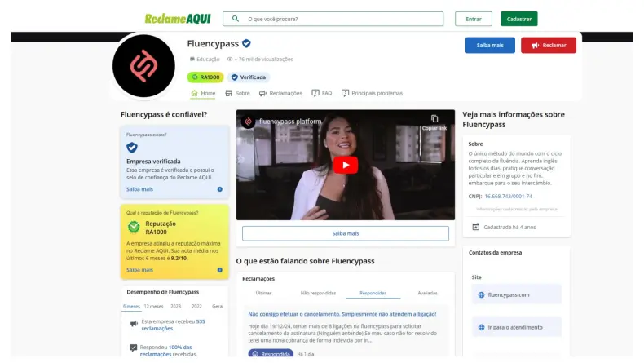
Task: Click the Respondida status badge
Action: [271, 354]
